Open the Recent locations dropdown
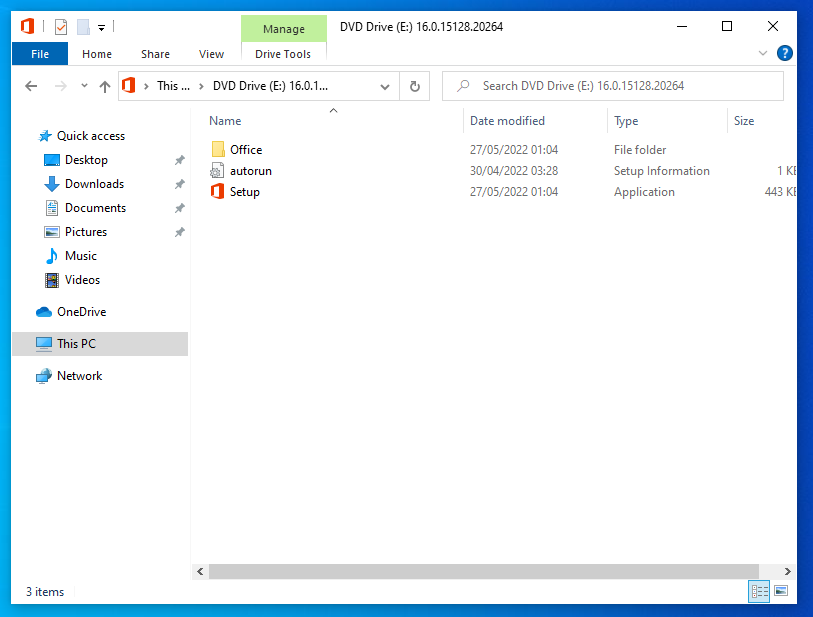Viewport: 813px width, 617px height. point(84,86)
